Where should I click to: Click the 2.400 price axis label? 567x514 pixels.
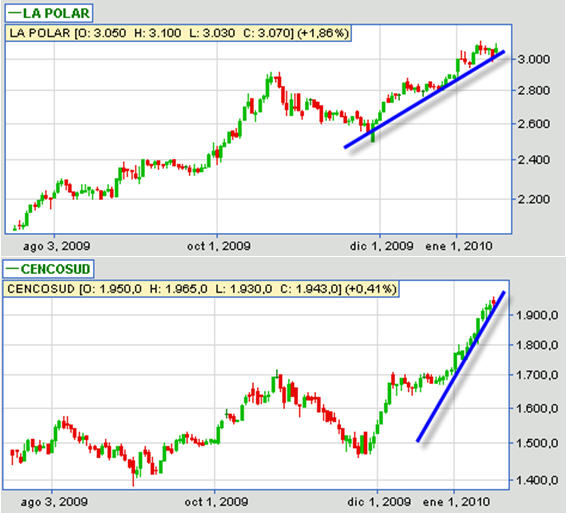(533, 160)
